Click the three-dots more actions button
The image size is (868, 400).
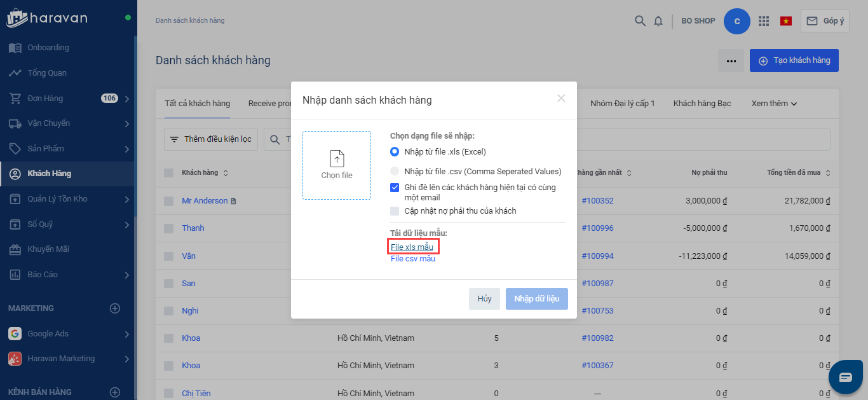click(731, 60)
